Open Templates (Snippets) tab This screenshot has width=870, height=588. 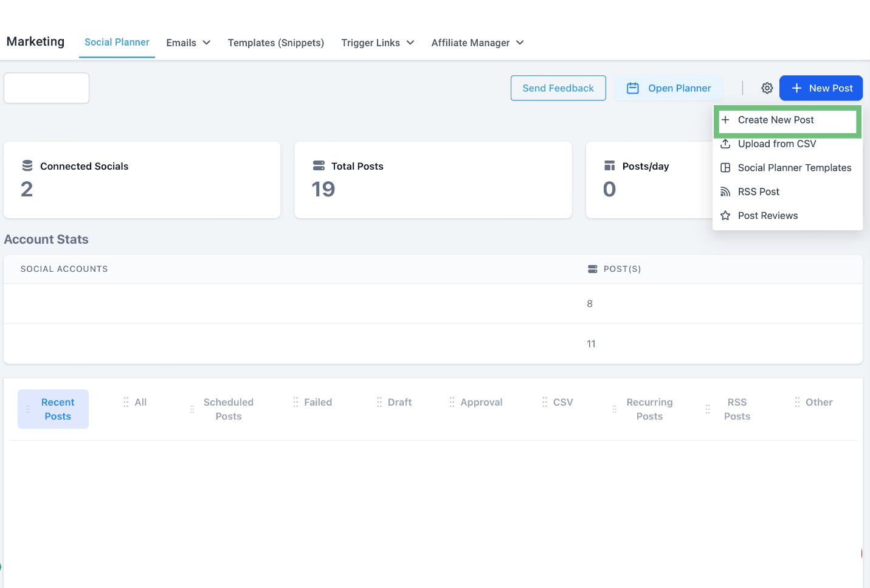click(x=276, y=43)
